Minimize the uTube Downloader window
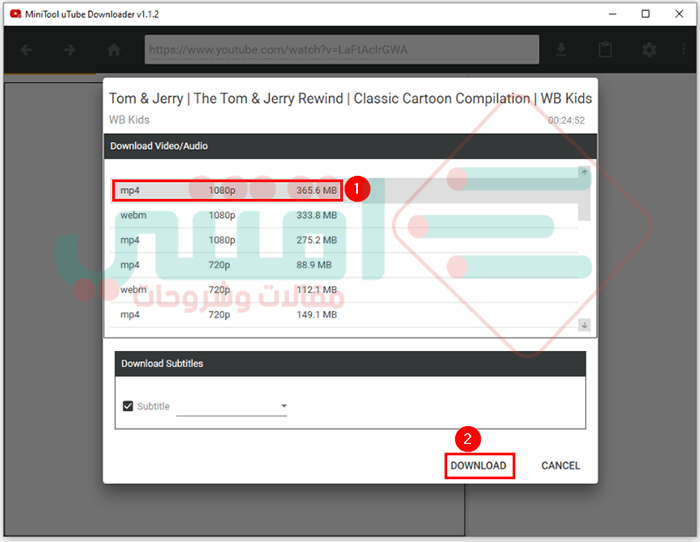This screenshot has width=700, height=542. (612, 14)
